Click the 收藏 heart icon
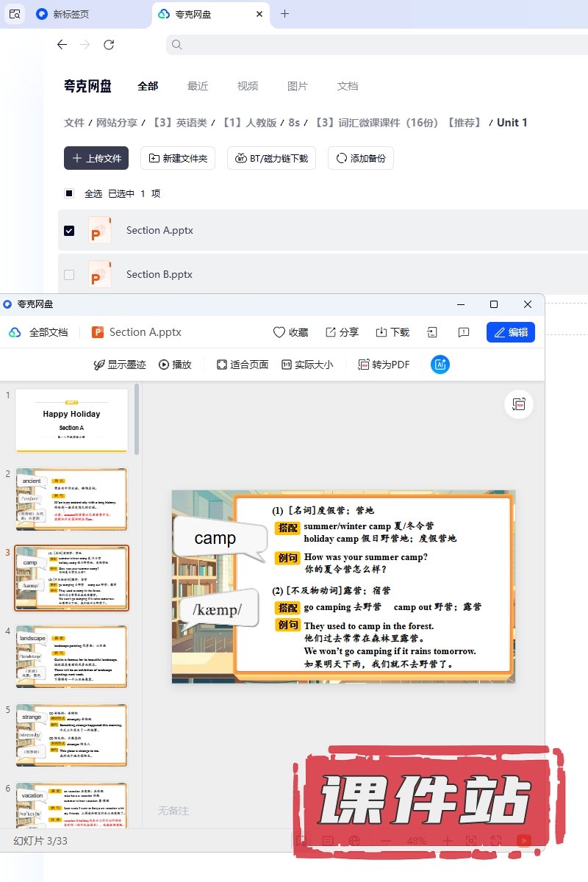Viewport: 588px width, 882px height. (279, 332)
